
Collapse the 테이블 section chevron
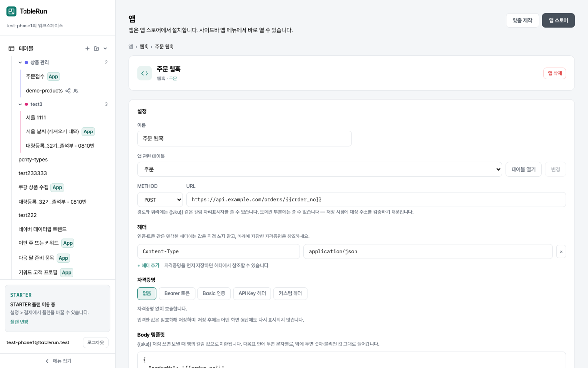105,48
